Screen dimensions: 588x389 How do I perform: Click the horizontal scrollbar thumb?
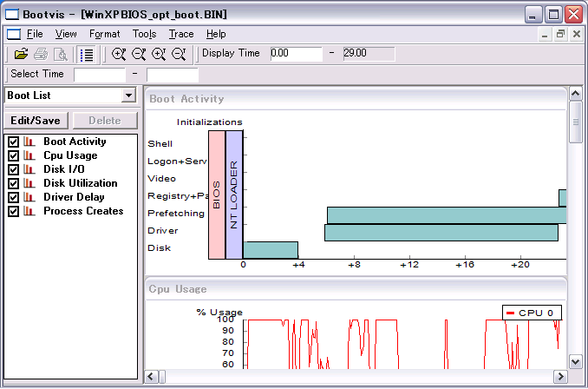(162, 376)
